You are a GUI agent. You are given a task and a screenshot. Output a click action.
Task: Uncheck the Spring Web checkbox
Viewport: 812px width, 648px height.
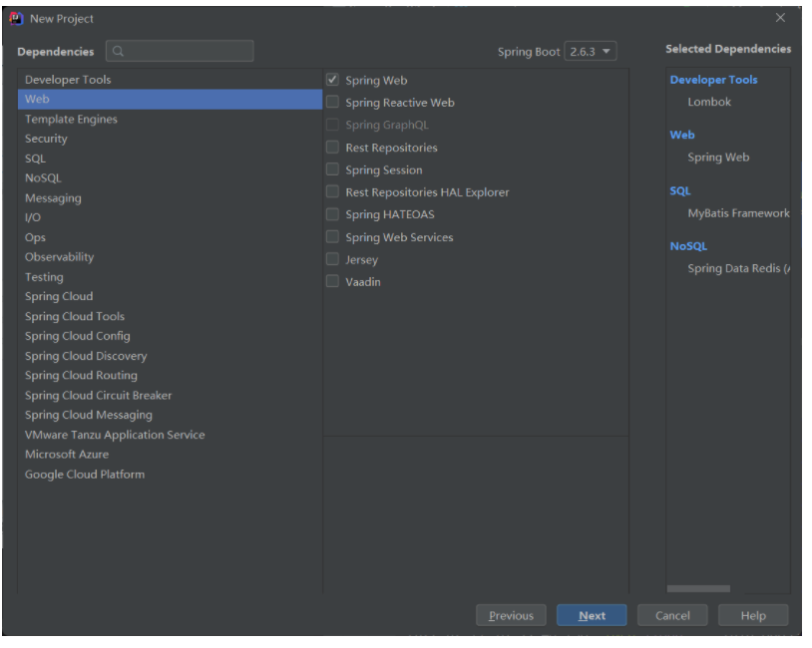tap(333, 80)
